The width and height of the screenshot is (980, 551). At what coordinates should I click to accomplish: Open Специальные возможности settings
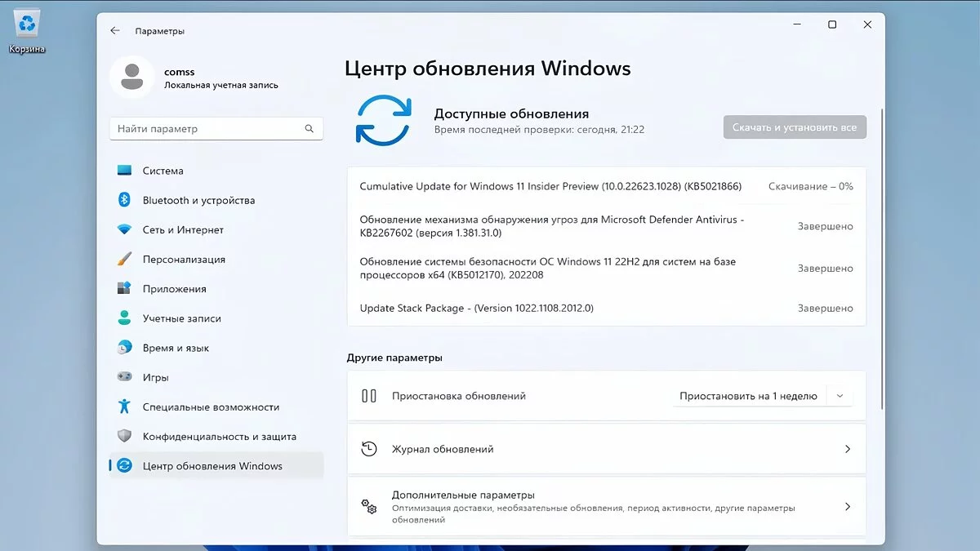point(216,407)
